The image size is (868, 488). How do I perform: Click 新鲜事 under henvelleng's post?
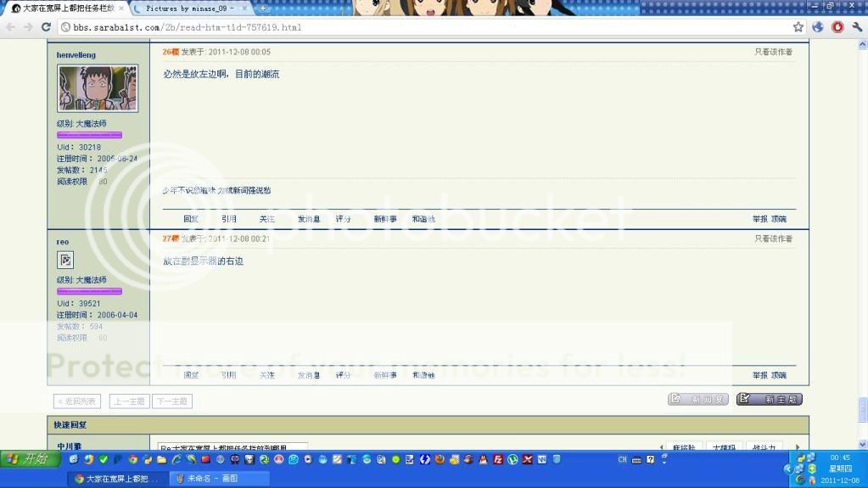(385, 219)
